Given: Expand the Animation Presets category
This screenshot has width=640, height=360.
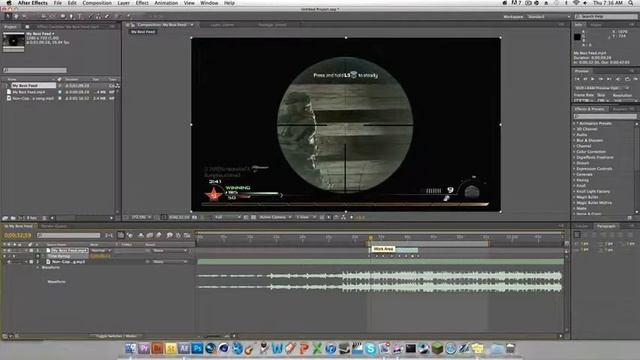Looking at the screenshot, I should [x=575, y=123].
